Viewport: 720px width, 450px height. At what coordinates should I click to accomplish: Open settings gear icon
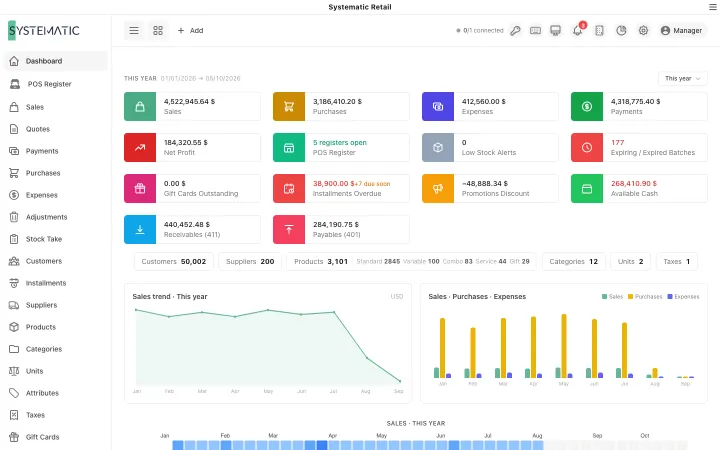[x=643, y=30]
